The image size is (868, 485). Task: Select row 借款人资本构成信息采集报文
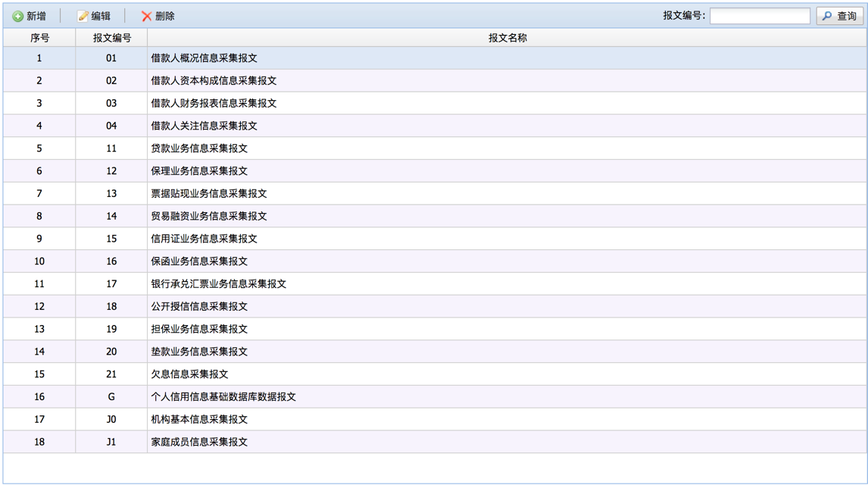point(214,81)
